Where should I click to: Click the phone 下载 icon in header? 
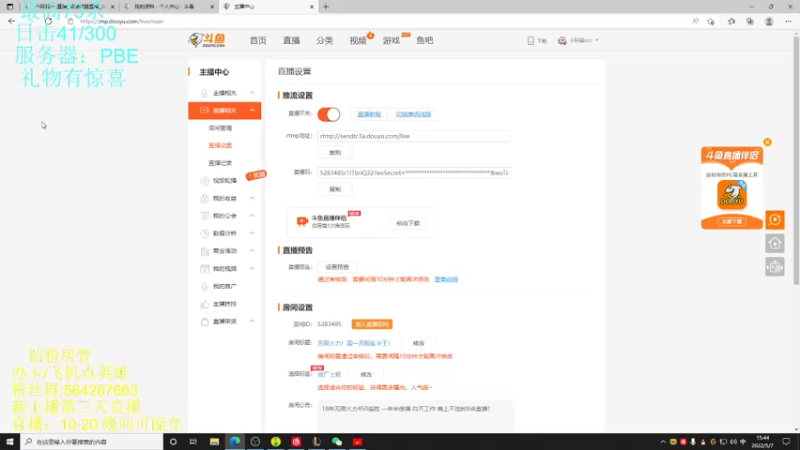tap(531, 40)
